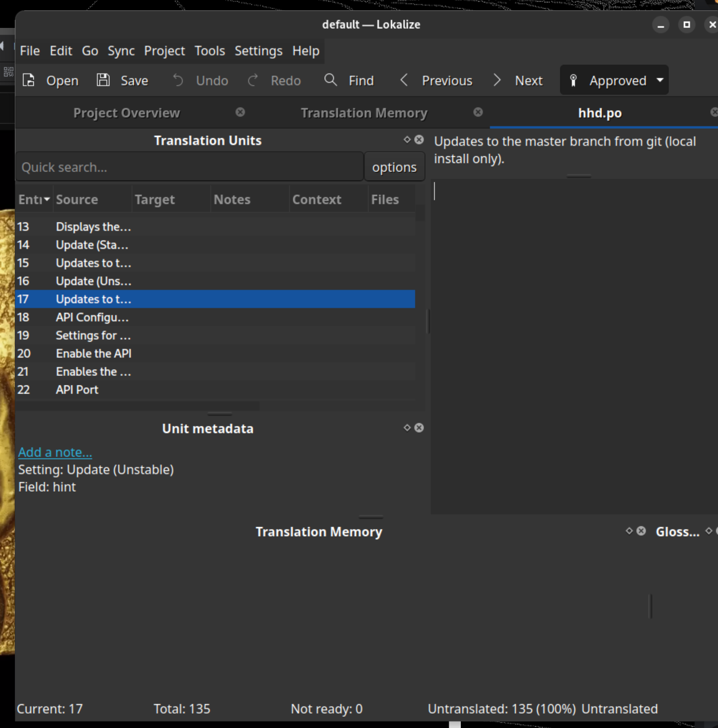Select entry 16 'Update (Uns…'
The height and width of the screenshot is (728, 718).
point(215,281)
